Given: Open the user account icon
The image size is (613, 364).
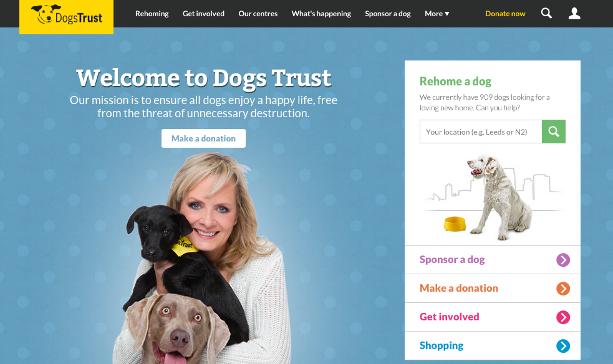Looking at the screenshot, I should click(x=574, y=13).
